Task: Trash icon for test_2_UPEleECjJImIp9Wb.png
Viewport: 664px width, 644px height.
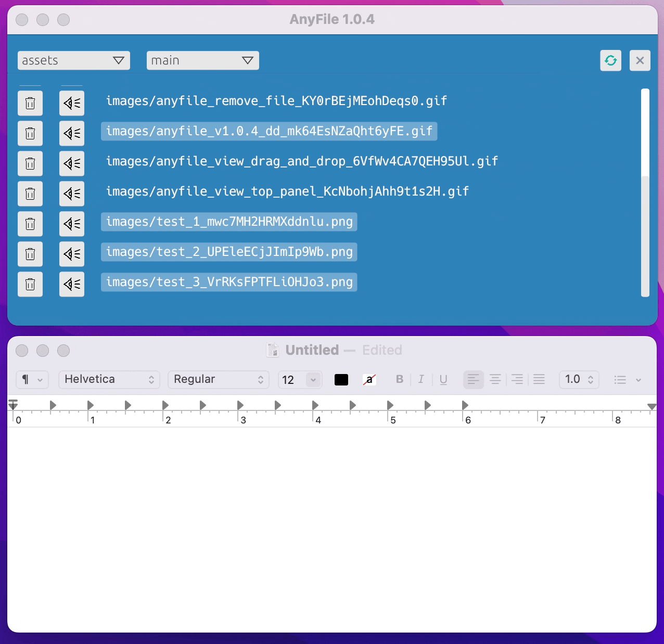Action: (x=30, y=254)
